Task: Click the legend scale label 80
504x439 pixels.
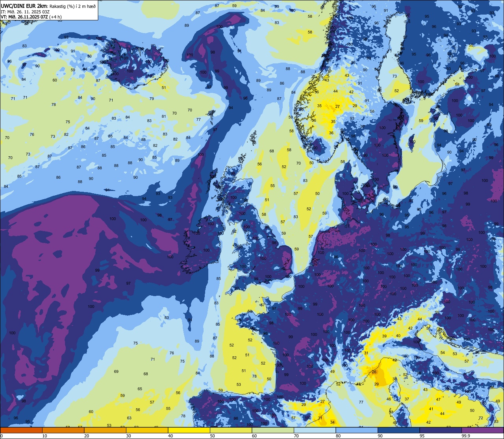Action: pos(338,436)
